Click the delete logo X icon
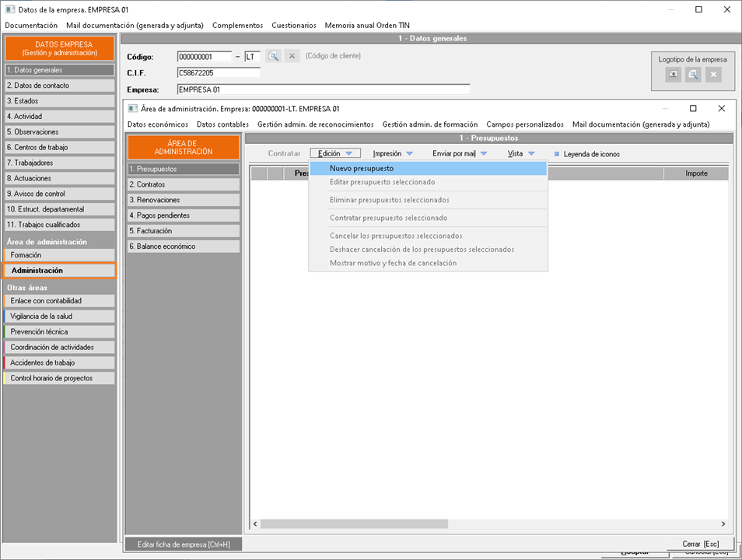Viewport: 742px width, 560px height. point(714,75)
